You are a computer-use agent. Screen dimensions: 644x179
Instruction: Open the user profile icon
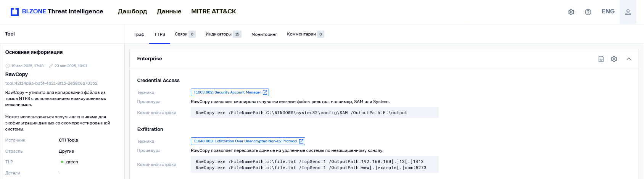point(628,12)
